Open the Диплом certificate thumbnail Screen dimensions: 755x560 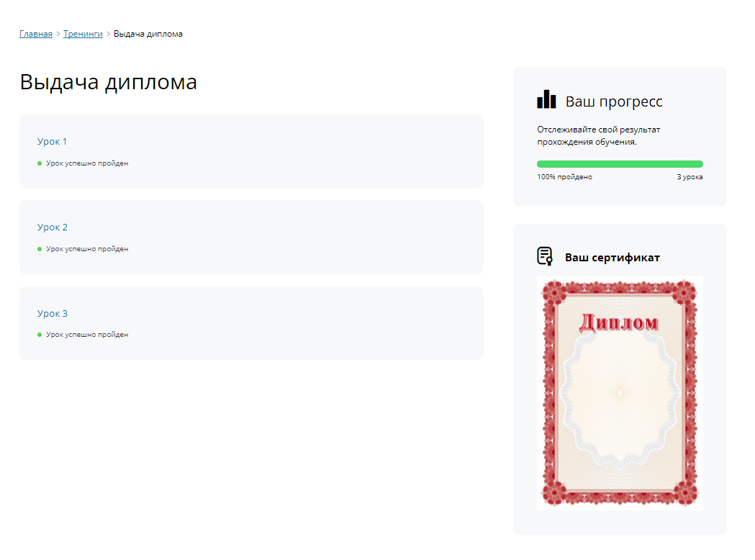[x=620, y=393]
